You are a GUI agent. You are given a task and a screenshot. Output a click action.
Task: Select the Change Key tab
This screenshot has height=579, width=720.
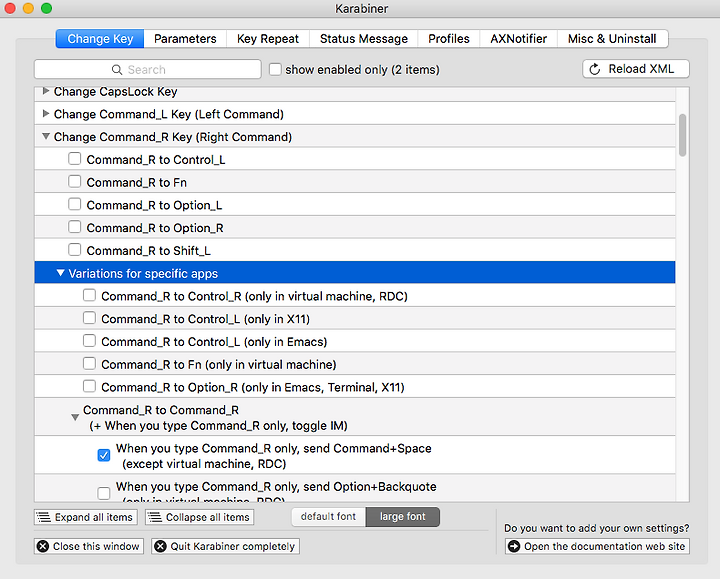tap(100, 39)
